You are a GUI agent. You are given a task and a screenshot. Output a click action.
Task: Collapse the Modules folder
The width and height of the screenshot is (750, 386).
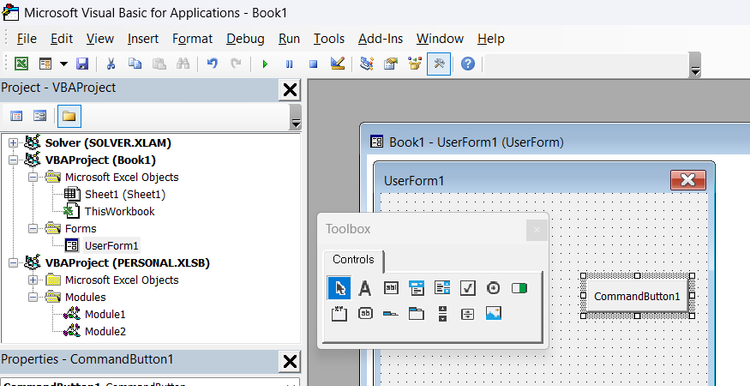[x=33, y=298]
